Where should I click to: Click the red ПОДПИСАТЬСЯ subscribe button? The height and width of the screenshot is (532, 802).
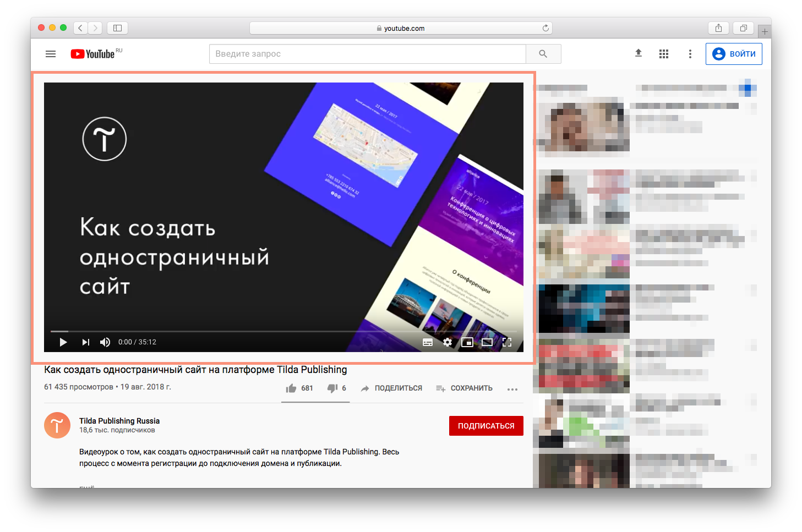[x=486, y=426]
